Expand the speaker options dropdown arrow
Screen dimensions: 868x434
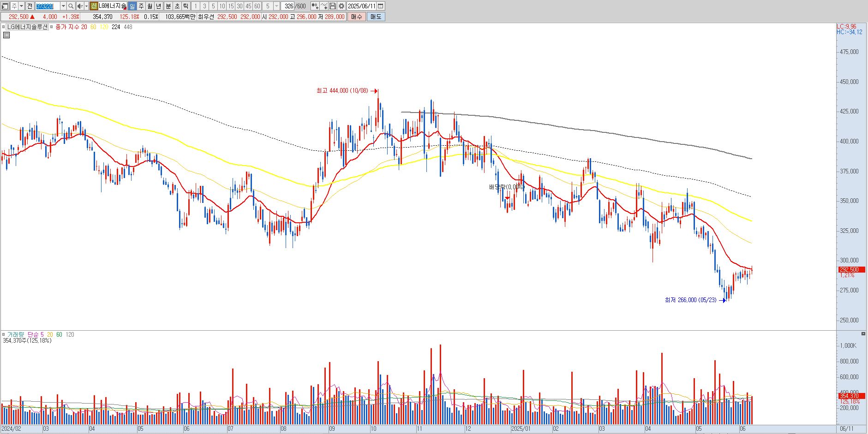[x=86, y=6]
